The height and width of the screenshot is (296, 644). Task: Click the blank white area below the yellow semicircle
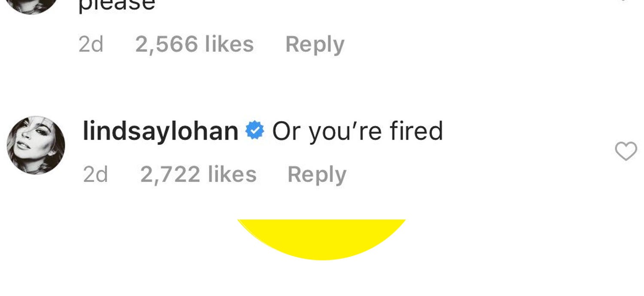tap(322, 279)
